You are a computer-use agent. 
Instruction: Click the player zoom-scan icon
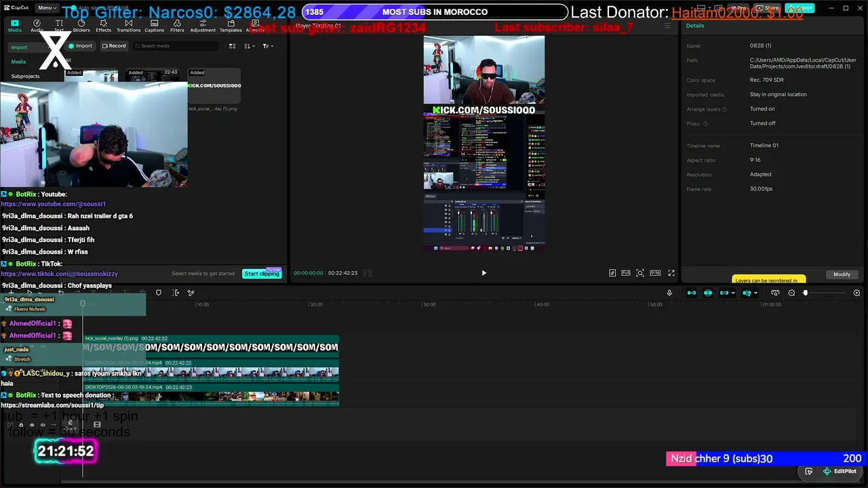[640, 273]
